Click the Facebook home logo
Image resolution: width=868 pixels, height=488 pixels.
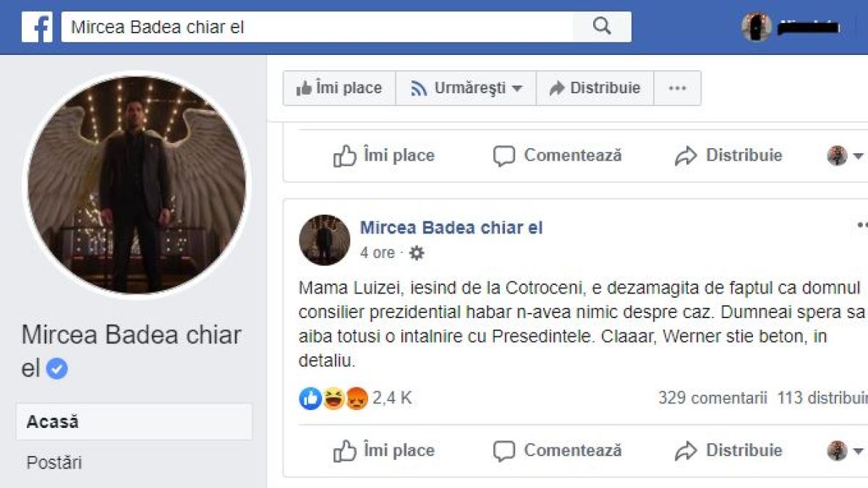click(38, 27)
